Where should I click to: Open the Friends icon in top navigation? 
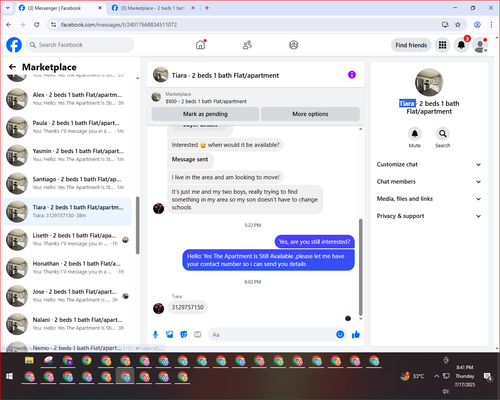pos(247,45)
